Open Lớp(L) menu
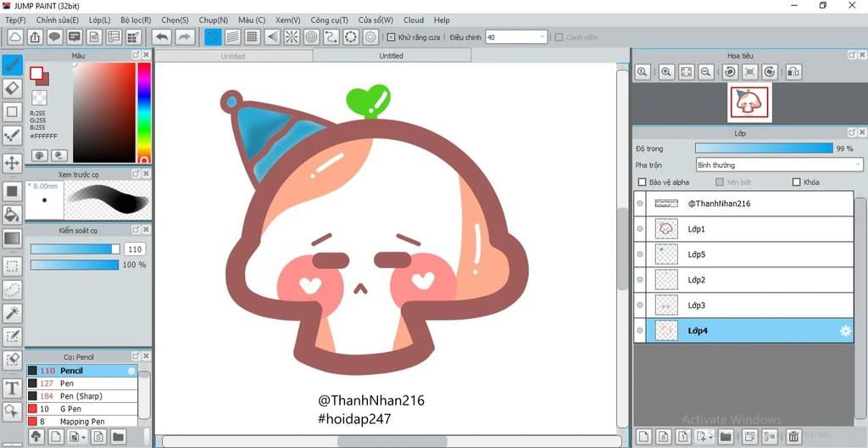Viewport: 868px width, 448px height. [100, 20]
